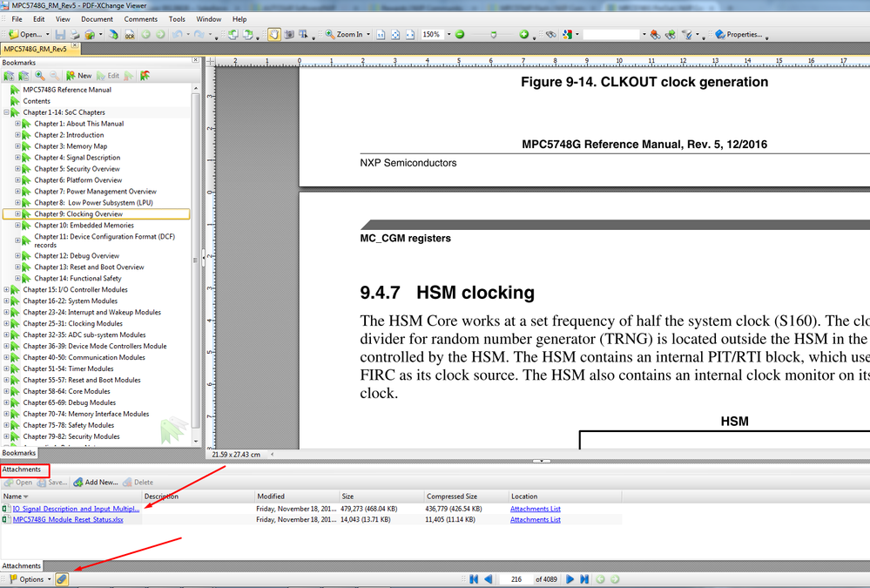Image resolution: width=870 pixels, height=588 pixels.
Task: Go to the next page arrow
Action: pyautogui.click(x=570, y=579)
